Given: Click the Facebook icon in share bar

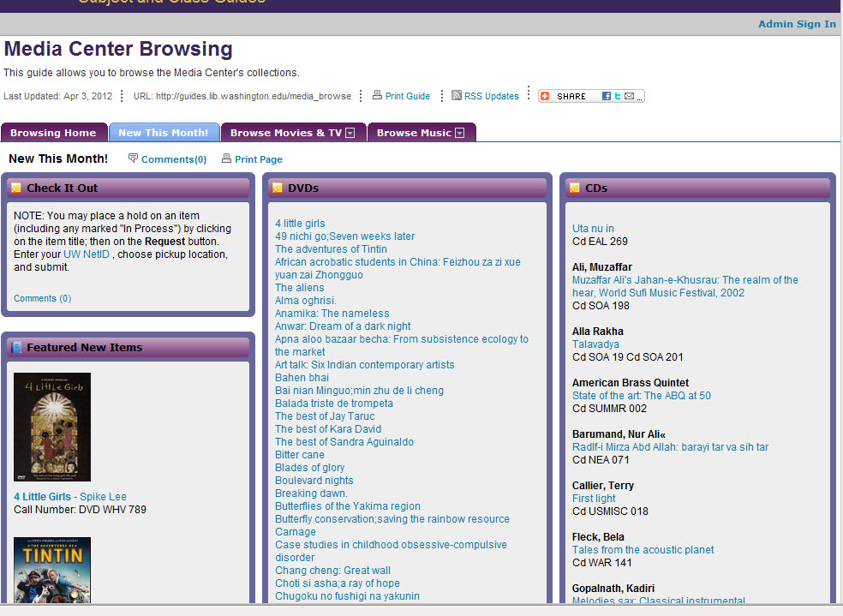Looking at the screenshot, I should click(607, 96).
